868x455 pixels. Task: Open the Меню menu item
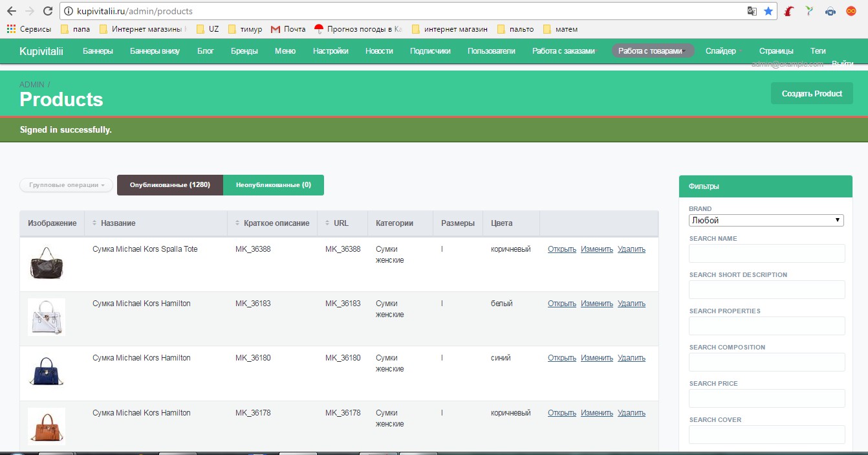click(285, 51)
